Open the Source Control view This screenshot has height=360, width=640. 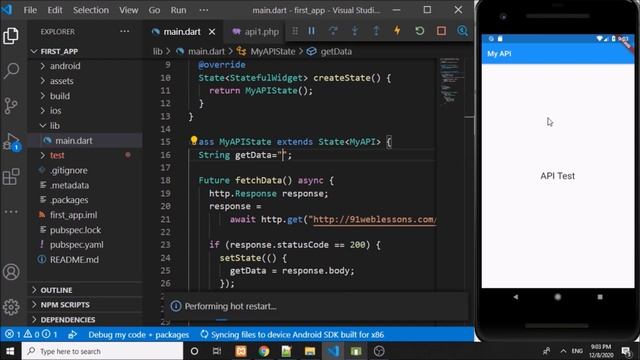[x=11, y=106]
